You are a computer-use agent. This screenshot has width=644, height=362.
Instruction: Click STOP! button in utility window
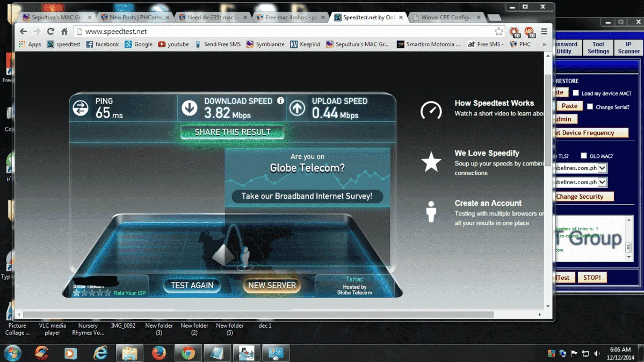(x=592, y=277)
